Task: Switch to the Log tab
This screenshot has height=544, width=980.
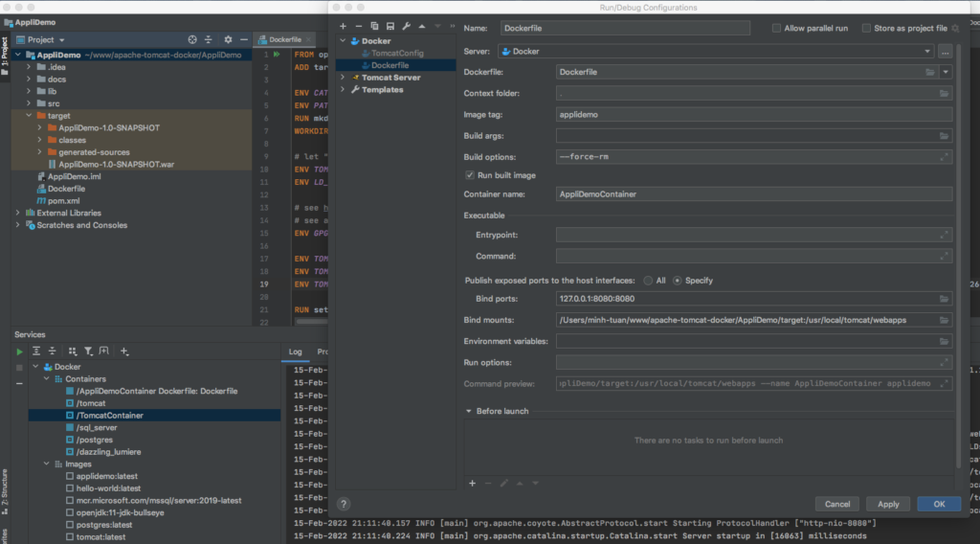Action: (x=296, y=352)
